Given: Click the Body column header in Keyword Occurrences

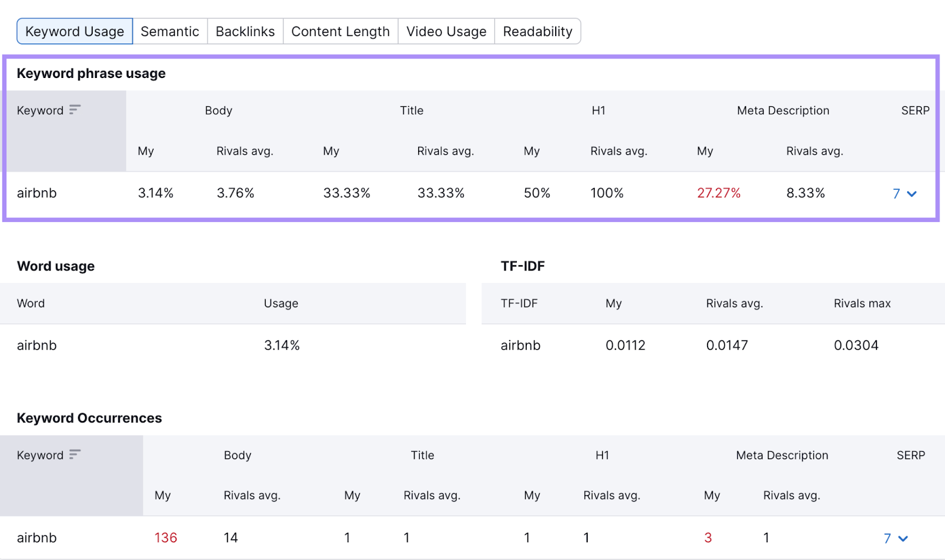Looking at the screenshot, I should 237,455.
